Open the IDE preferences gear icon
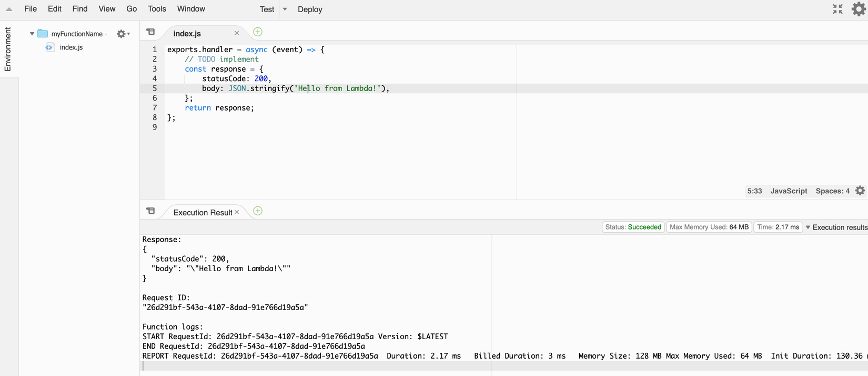Image resolution: width=868 pixels, height=376 pixels. point(859,9)
